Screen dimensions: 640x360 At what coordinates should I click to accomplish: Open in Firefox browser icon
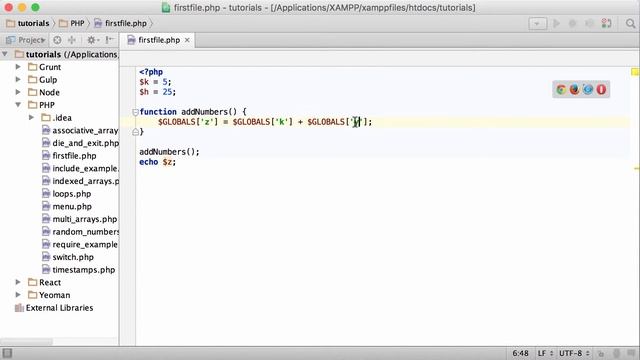pos(574,89)
